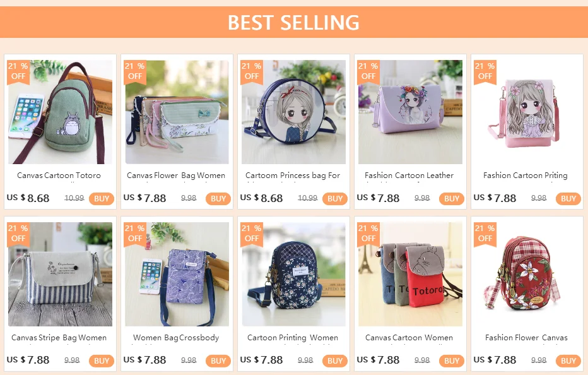588x375 pixels.
Task: Open the green Totoro backpack product image
Action: [60, 112]
